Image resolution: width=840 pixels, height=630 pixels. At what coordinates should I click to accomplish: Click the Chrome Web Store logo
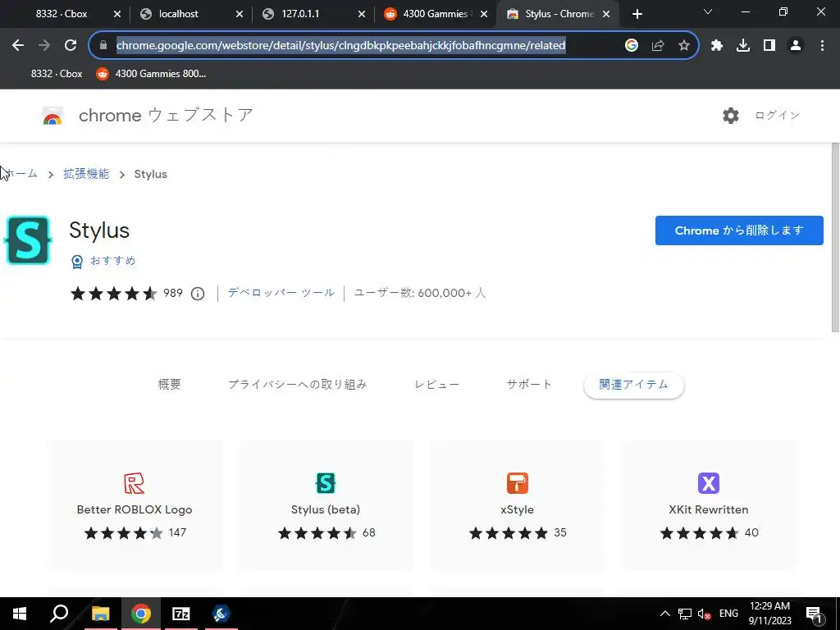52,116
